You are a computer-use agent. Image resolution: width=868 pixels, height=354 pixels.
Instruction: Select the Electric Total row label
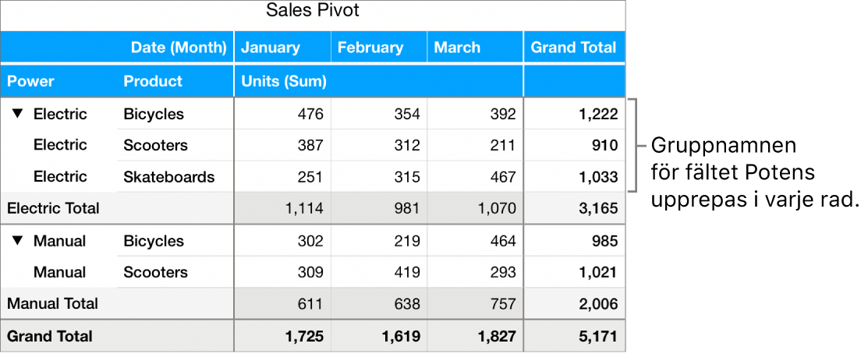tap(53, 208)
